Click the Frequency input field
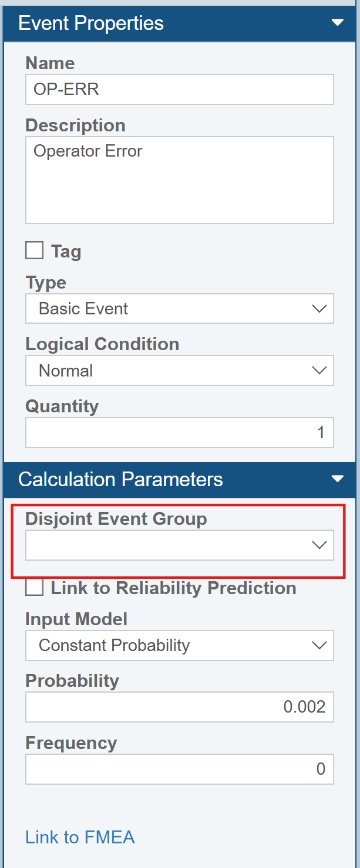 pyautogui.click(x=179, y=769)
